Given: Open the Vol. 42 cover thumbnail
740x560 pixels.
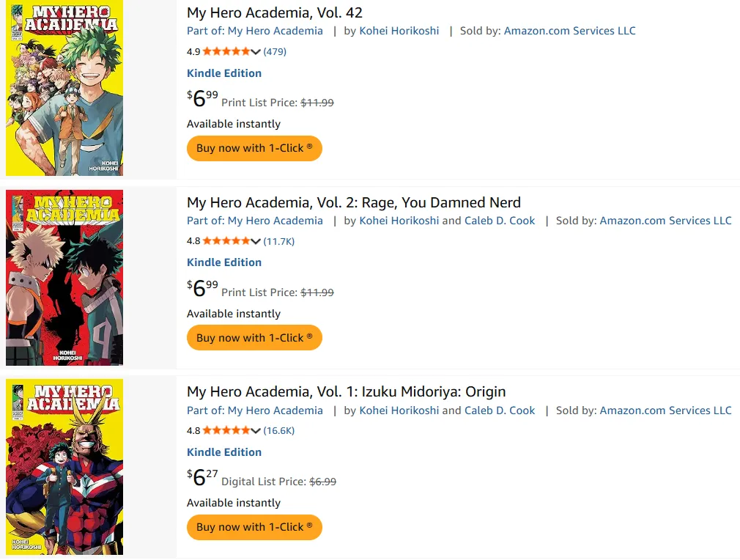Looking at the screenshot, I should (x=64, y=88).
